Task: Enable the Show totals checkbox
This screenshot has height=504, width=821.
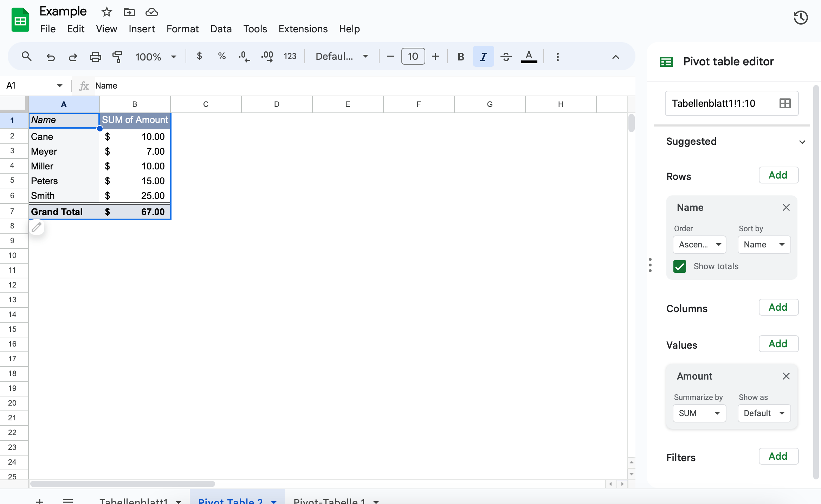Action: pyautogui.click(x=680, y=266)
